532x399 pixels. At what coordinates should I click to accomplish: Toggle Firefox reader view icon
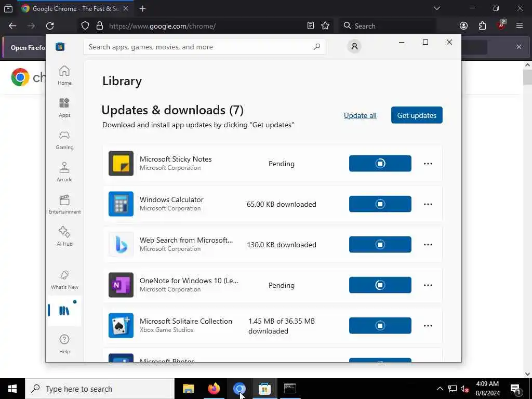click(x=311, y=25)
